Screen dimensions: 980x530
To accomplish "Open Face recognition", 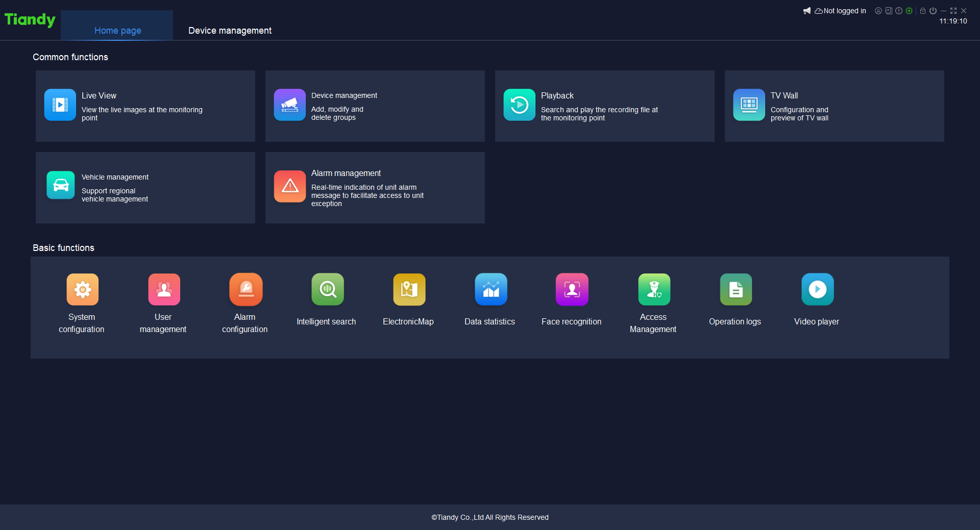I will click(572, 289).
